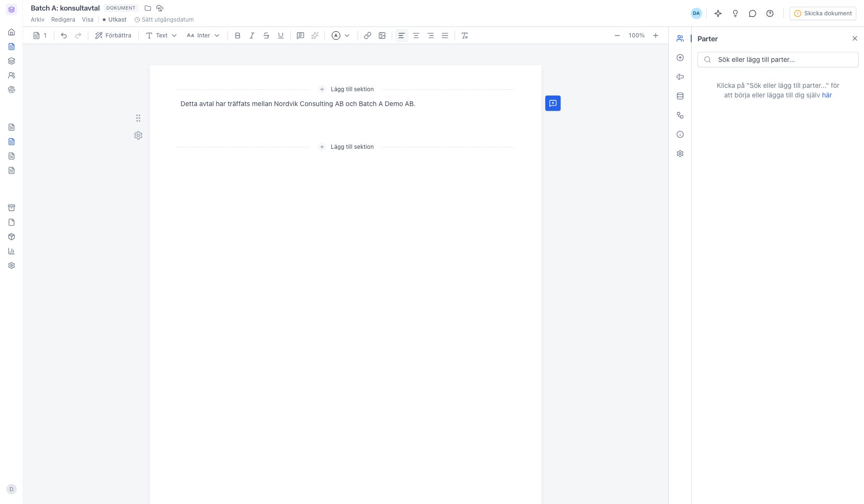Click Sätt utgångsdatum
Viewport: 864px width, 504px height.
(164, 20)
